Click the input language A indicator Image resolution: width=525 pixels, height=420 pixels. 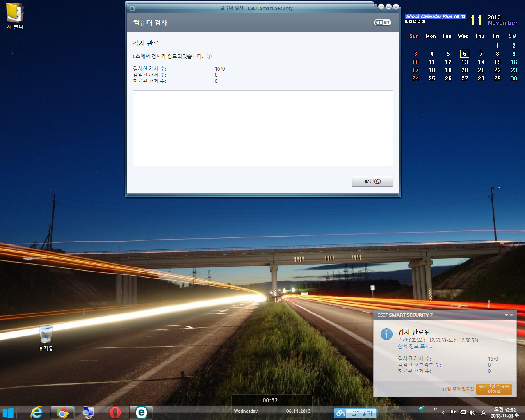tap(483, 413)
